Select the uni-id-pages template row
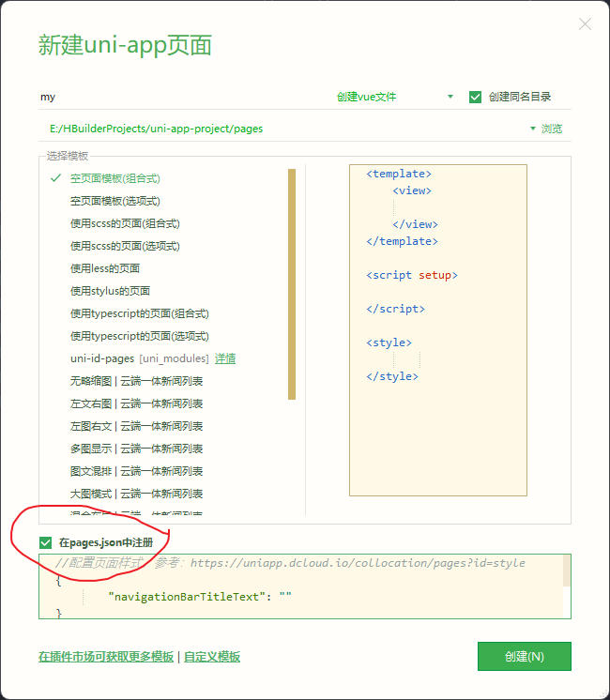The image size is (610, 700). tap(139, 358)
